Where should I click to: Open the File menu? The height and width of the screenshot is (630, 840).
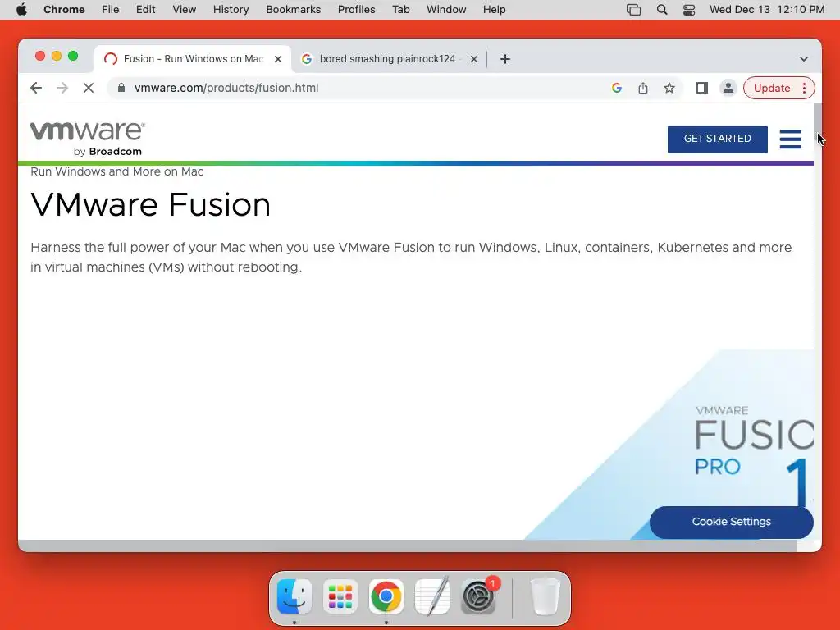point(111,10)
